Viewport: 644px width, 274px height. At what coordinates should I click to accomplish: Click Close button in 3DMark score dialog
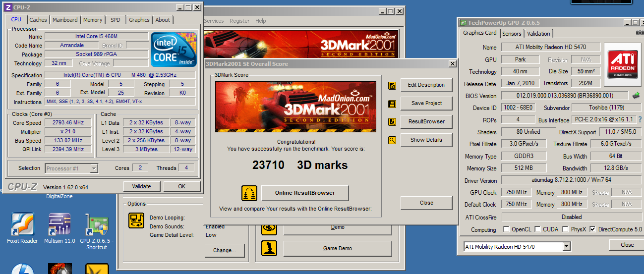(426, 203)
